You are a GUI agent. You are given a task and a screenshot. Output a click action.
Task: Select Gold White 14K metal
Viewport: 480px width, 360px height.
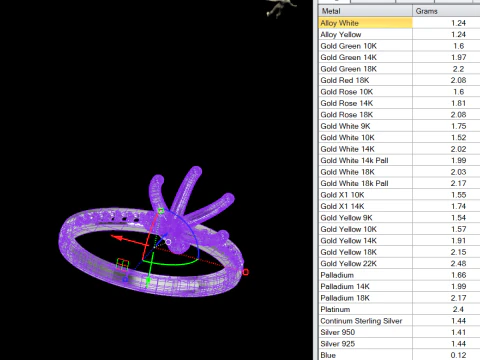pyautogui.click(x=399, y=149)
